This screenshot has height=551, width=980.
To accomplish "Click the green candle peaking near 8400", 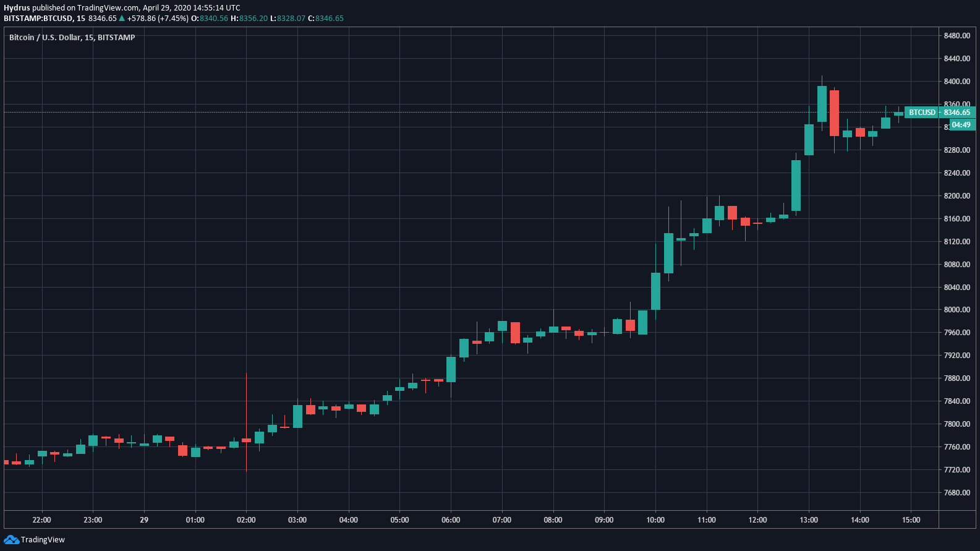I will 822,104.
